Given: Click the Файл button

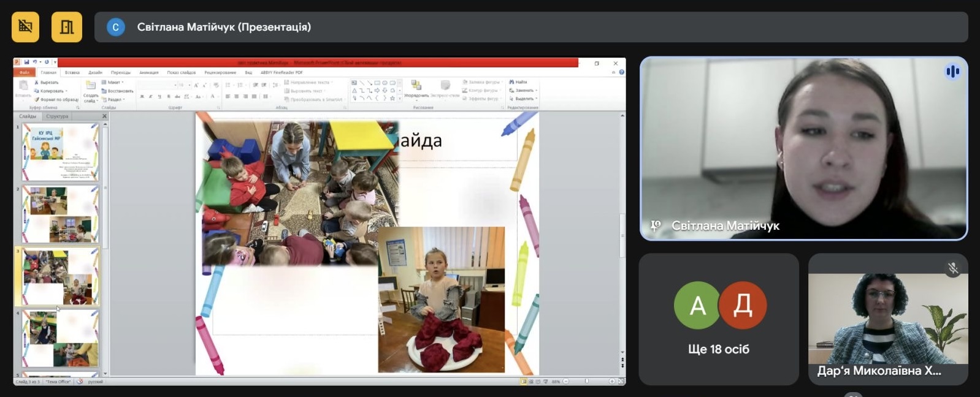Looking at the screenshot, I should (25, 72).
